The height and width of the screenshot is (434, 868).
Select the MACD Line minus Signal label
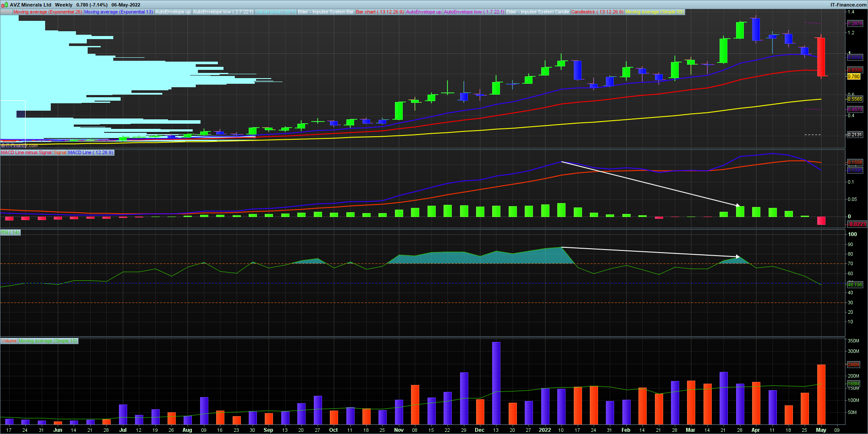pos(26,153)
